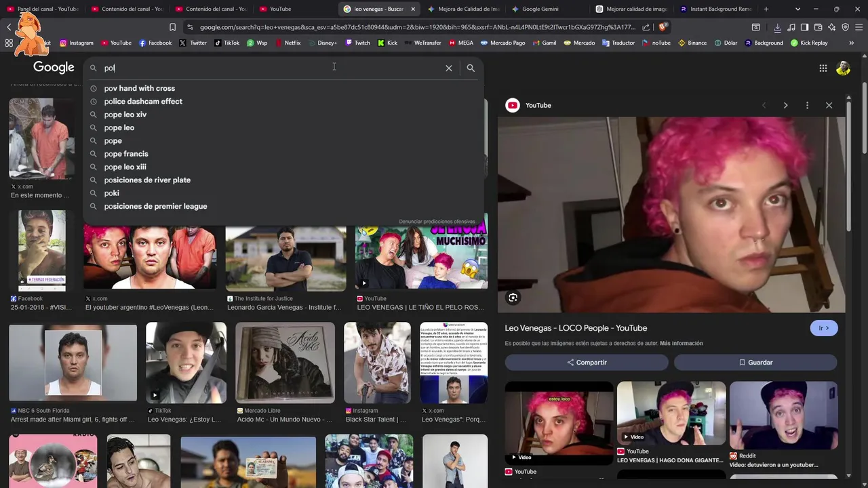The height and width of the screenshot is (488, 868).
Task: Open the Netflix bookmark
Action: tap(288, 43)
